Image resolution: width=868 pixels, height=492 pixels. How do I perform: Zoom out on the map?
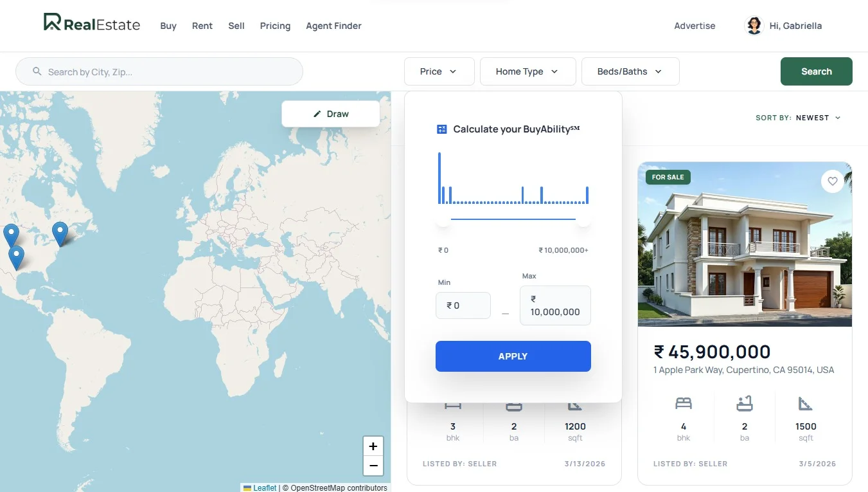point(373,466)
